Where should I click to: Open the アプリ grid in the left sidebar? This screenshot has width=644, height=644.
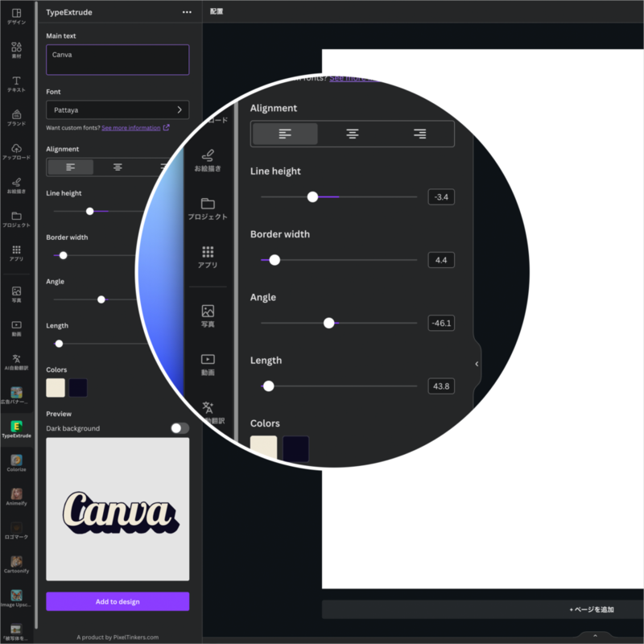(x=16, y=253)
